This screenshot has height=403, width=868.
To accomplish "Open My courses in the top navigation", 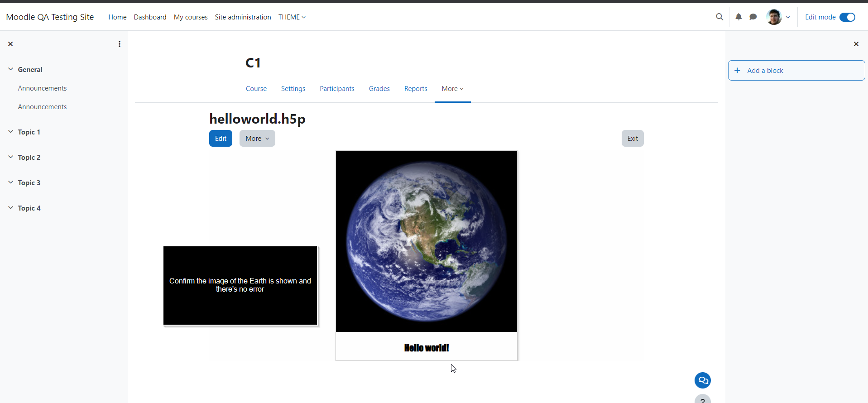I will click(191, 17).
